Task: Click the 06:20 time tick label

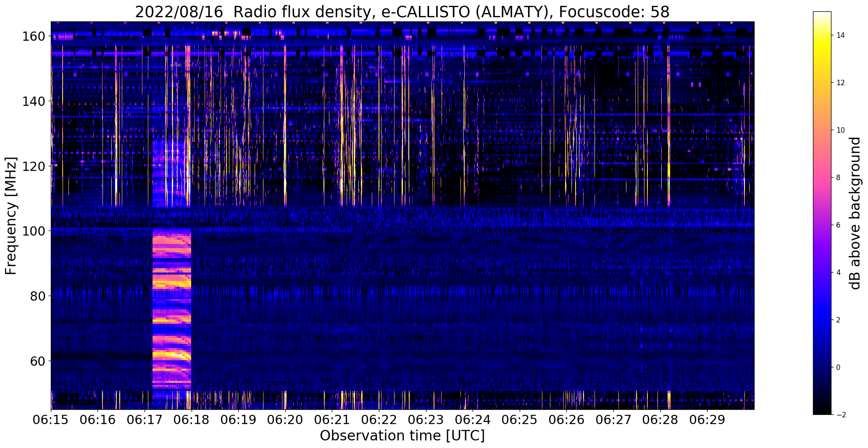Action: coord(285,420)
